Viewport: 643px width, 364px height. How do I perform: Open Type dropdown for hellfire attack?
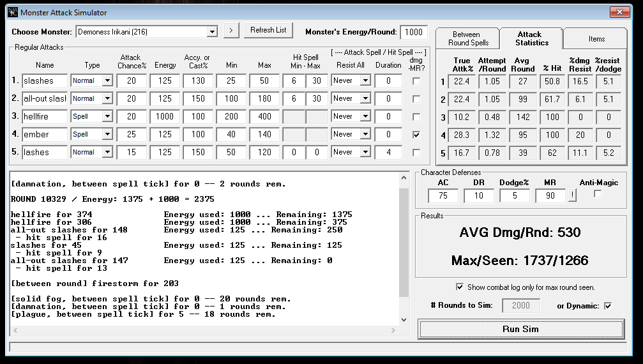click(x=107, y=117)
